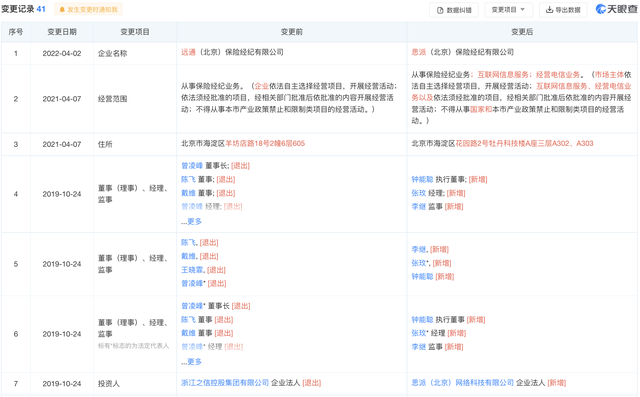Open 李继 监事 link in row 4

(x=419, y=206)
